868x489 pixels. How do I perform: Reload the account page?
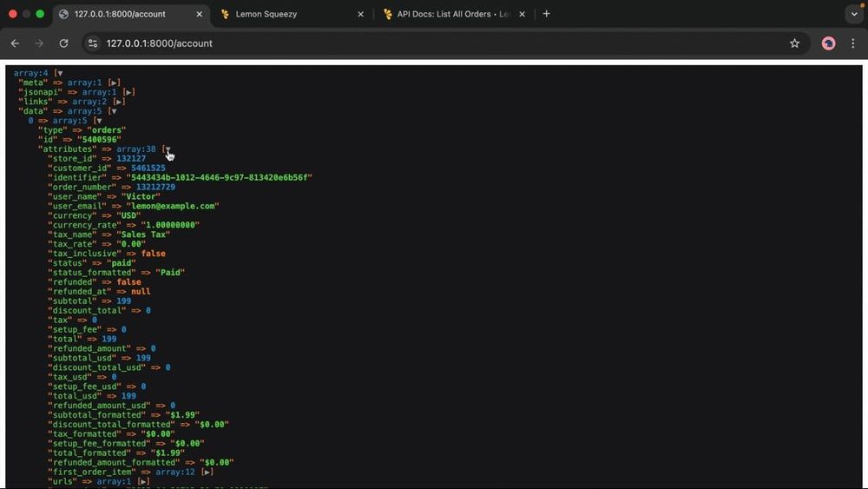pyautogui.click(x=63, y=43)
